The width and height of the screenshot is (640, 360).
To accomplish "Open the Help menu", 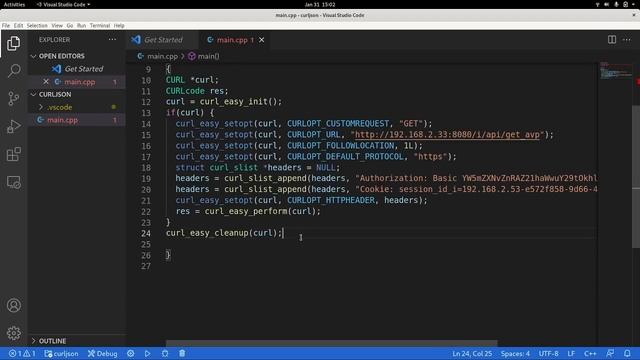I will coord(119,25).
